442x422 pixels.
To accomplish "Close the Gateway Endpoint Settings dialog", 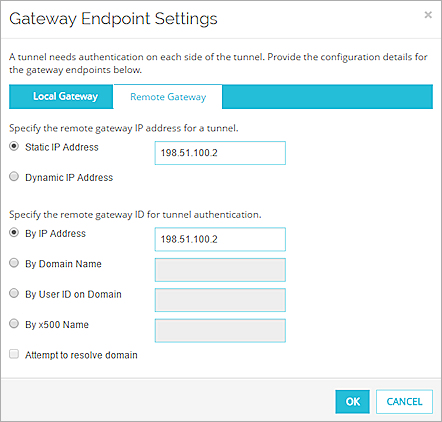I will 428,15.
